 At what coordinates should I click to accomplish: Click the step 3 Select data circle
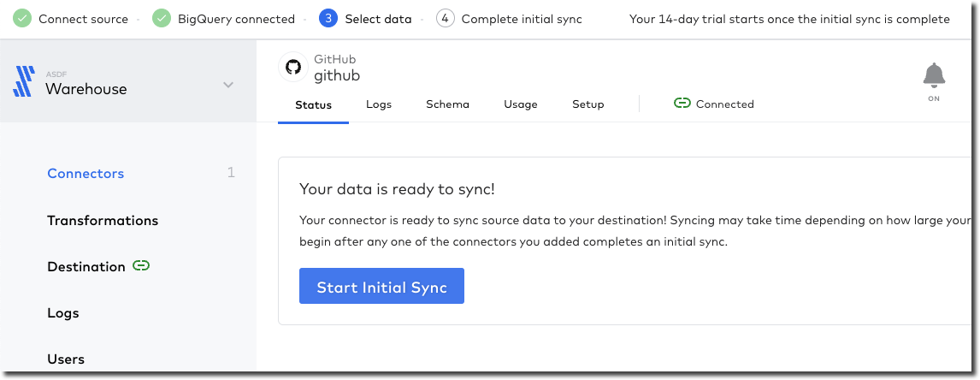click(x=328, y=19)
